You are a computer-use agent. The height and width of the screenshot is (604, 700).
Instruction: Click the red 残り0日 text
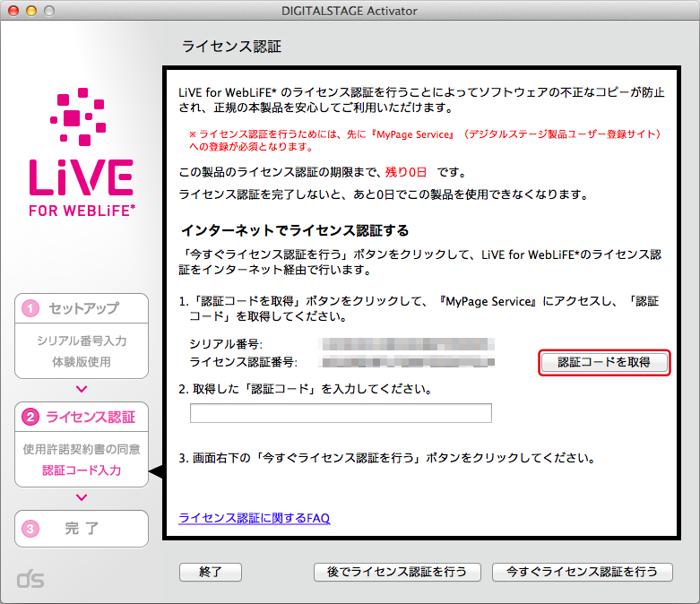406,172
